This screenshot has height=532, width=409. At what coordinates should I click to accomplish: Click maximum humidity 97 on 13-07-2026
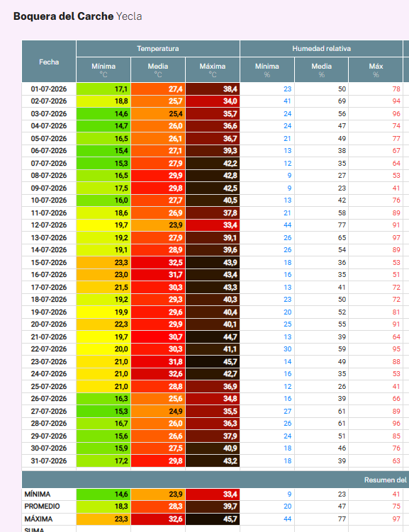[376, 237]
